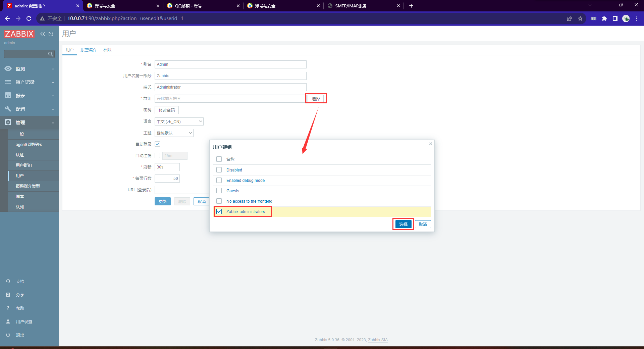This screenshot has width=644, height=349.
Task: Reload the page in browser
Action: pos(29,18)
